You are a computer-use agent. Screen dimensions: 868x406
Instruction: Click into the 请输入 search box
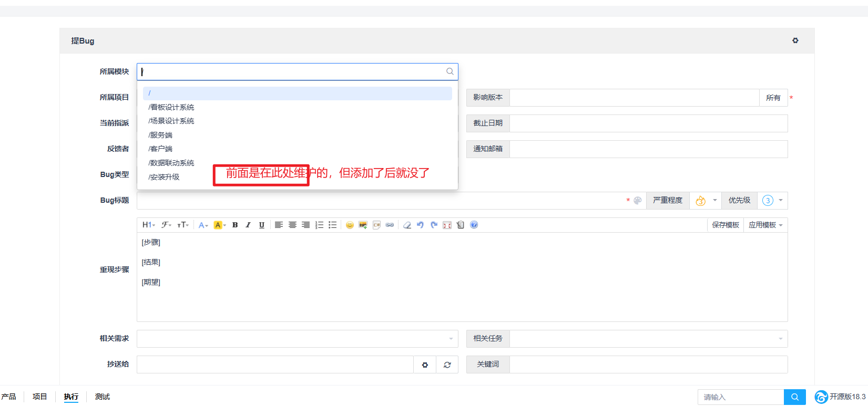741,397
